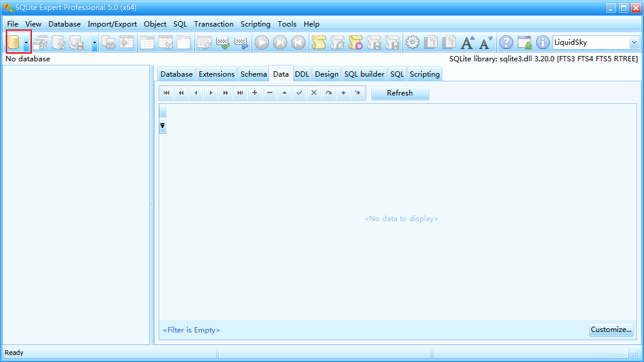
Task: Go to first record navigator button
Action: (x=166, y=93)
